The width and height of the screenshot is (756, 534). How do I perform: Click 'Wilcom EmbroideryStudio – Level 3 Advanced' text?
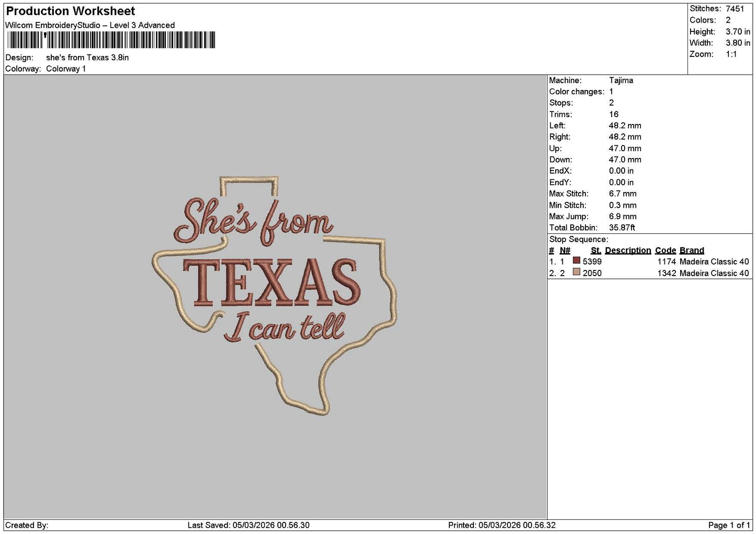[90, 25]
